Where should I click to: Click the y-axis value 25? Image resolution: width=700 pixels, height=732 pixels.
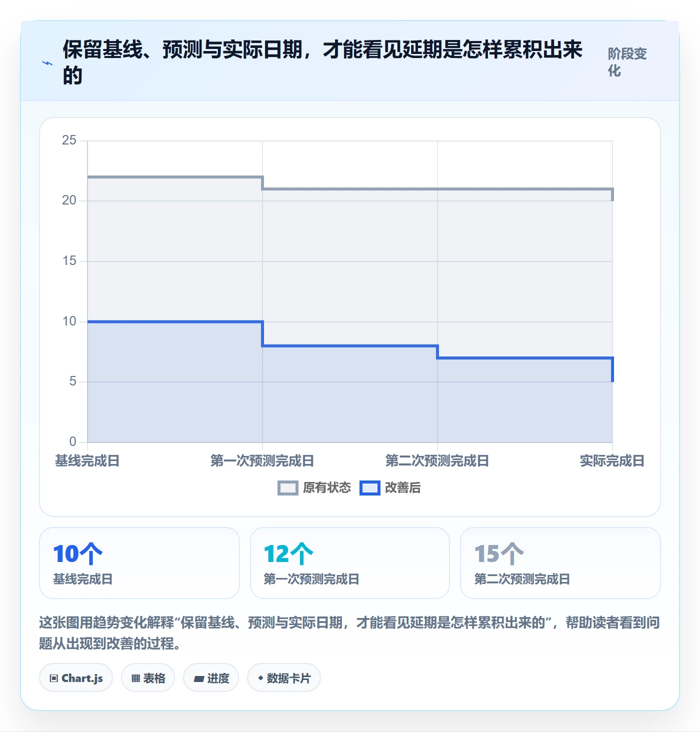tap(69, 140)
